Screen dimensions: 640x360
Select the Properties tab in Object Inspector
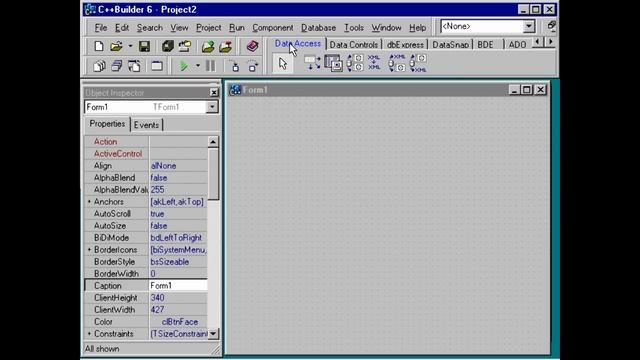(107, 124)
